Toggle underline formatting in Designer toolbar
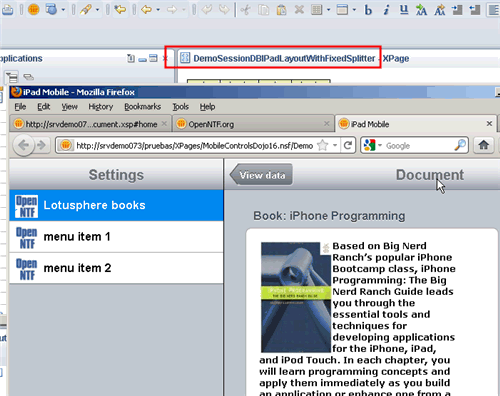The image size is (500, 396). 404,10
